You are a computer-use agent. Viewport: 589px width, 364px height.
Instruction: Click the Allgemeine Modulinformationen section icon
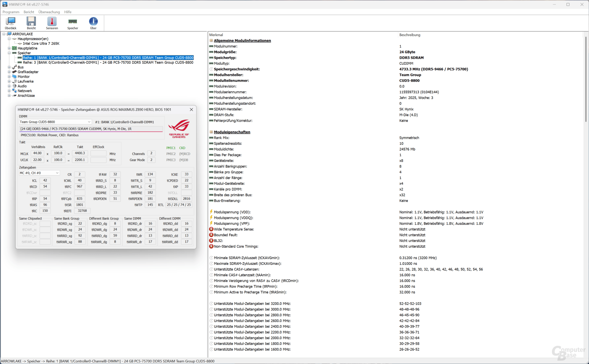(x=211, y=40)
